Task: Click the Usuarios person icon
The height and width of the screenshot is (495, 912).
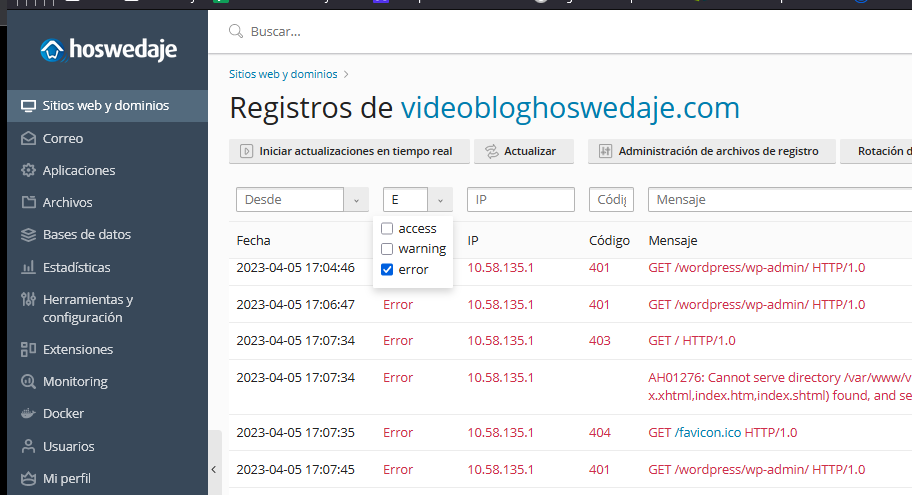Action: 28,446
